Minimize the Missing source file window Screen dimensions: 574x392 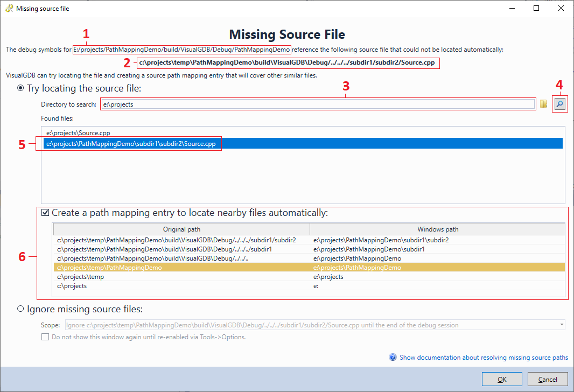pos(512,9)
